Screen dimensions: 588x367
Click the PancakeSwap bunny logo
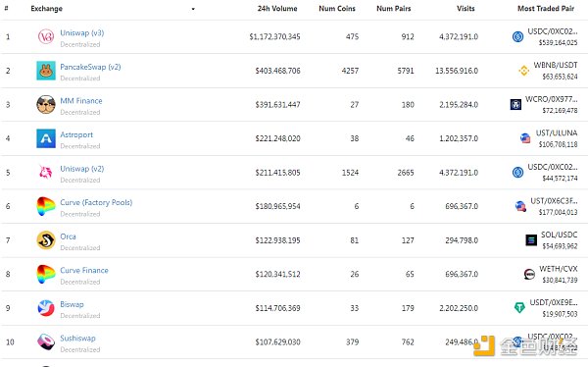point(46,71)
